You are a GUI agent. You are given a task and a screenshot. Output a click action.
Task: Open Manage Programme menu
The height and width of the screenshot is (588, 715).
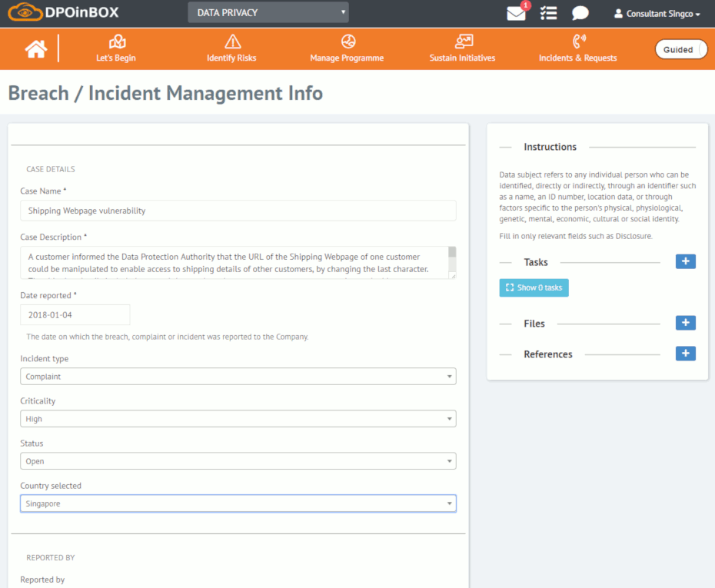pyautogui.click(x=347, y=48)
